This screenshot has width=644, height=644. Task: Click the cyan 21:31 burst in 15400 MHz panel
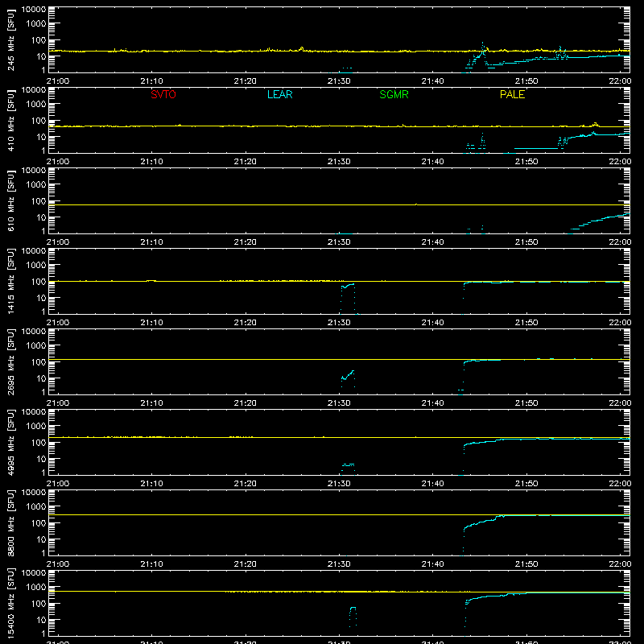pyautogui.click(x=353, y=616)
